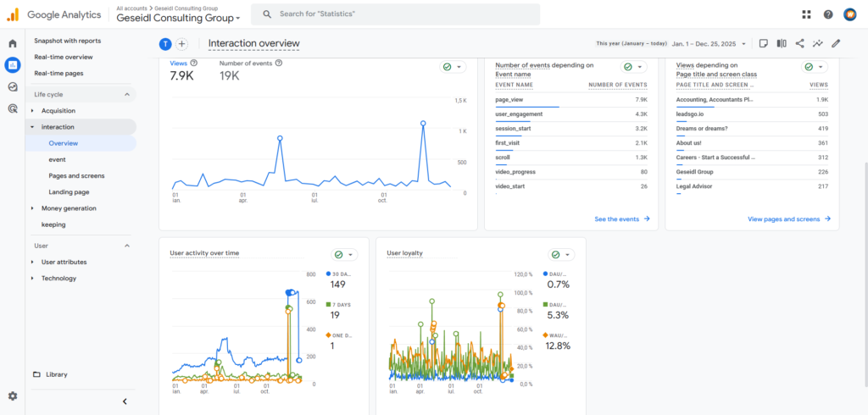This screenshot has height=415, width=868.
Task: Open User loyalty card status dropdown
Action: click(x=562, y=255)
